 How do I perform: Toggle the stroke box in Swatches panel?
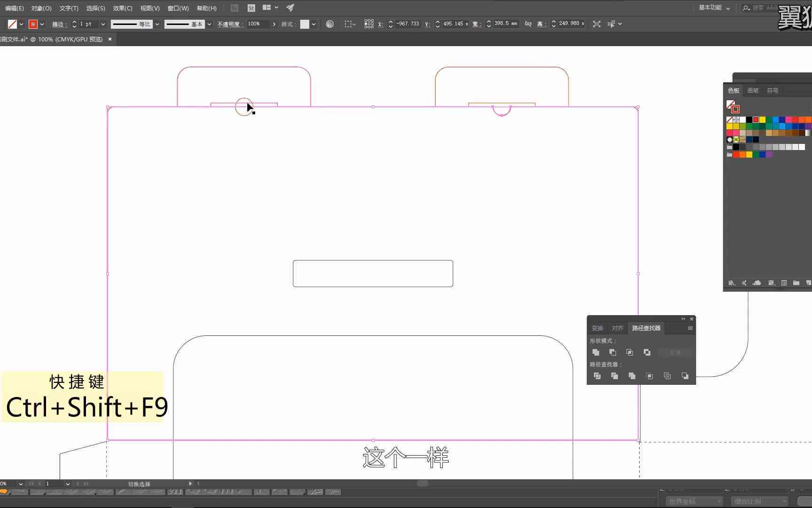tap(735, 109)
